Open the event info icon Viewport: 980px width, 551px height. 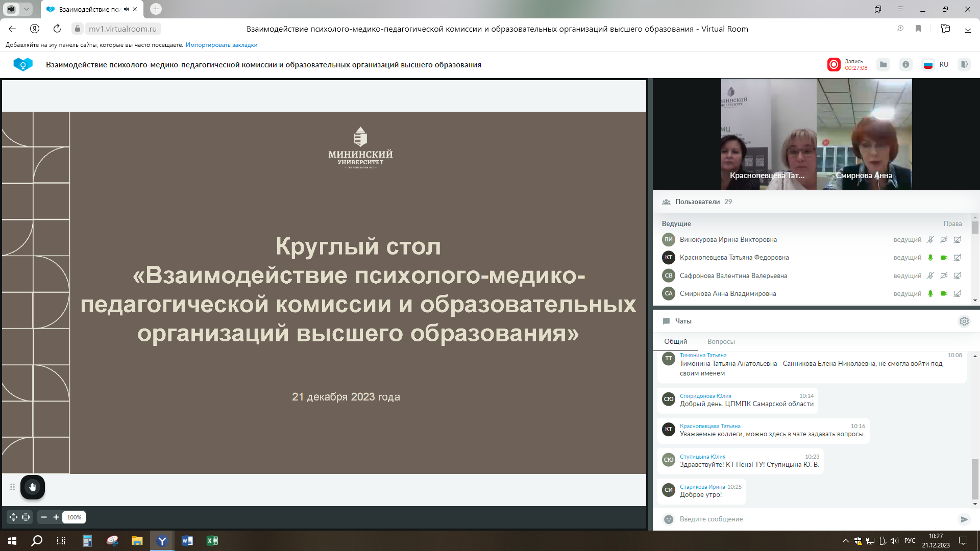click(x=905, y=65)
